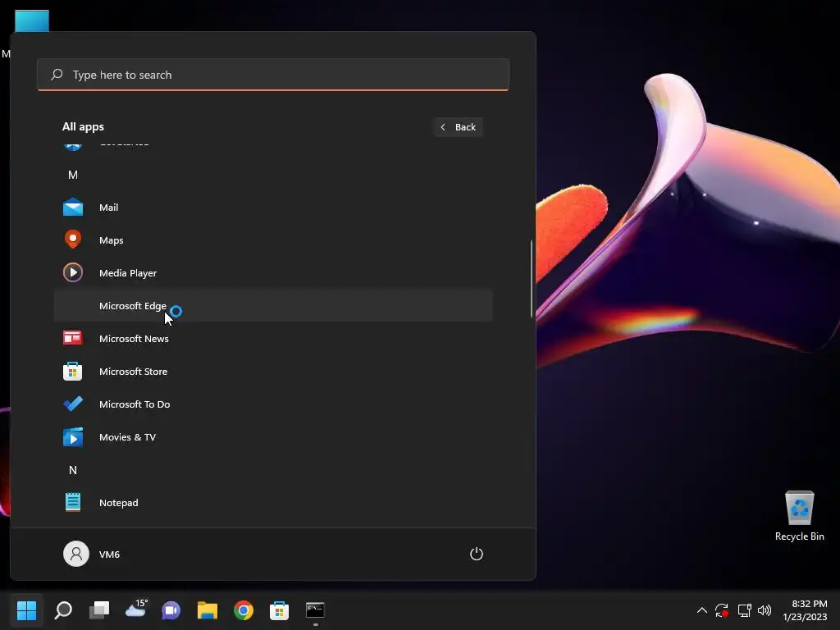Click the Type here to search field

coord(273,75)
